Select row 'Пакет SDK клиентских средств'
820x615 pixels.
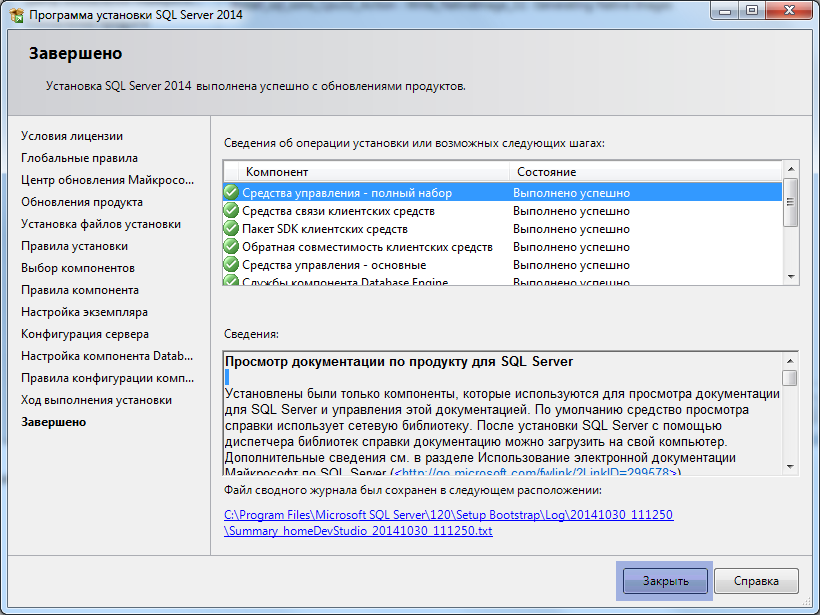pyautogui.click(x=503, y=229)
